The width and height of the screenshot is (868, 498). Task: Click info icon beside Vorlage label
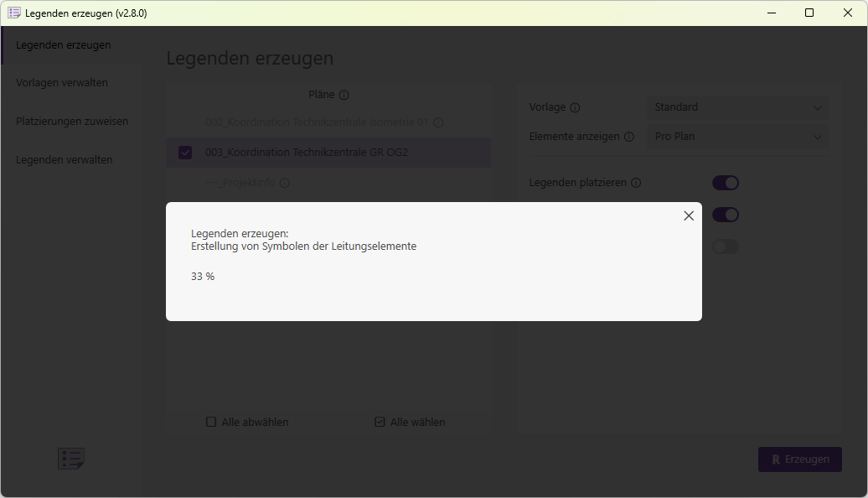[575, 107]
